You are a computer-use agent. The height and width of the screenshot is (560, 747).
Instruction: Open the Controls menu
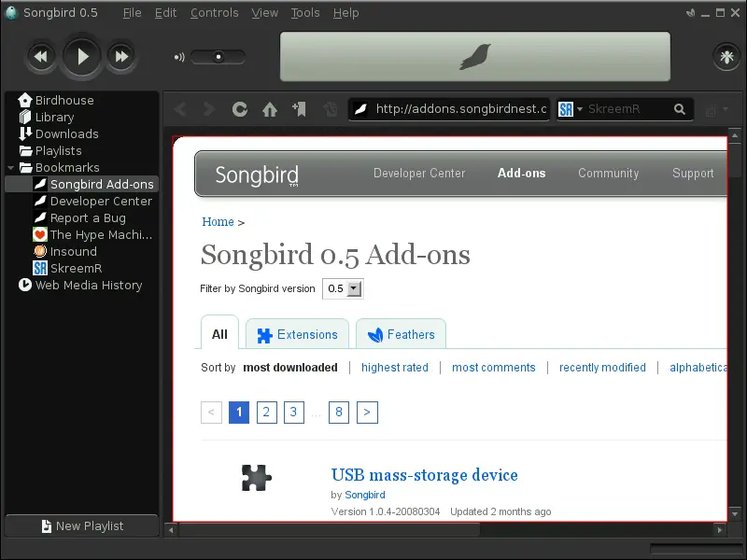click(215, 13)
